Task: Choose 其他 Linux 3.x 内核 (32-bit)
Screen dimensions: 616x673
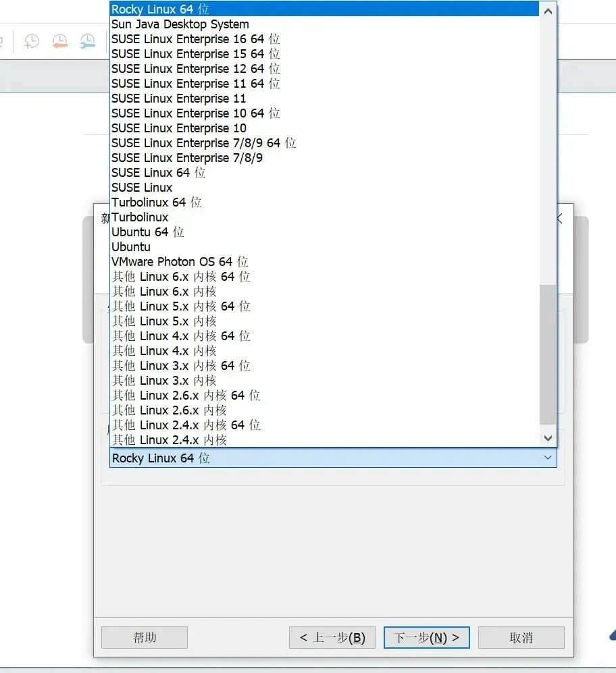Action: (x=324, y=381)
